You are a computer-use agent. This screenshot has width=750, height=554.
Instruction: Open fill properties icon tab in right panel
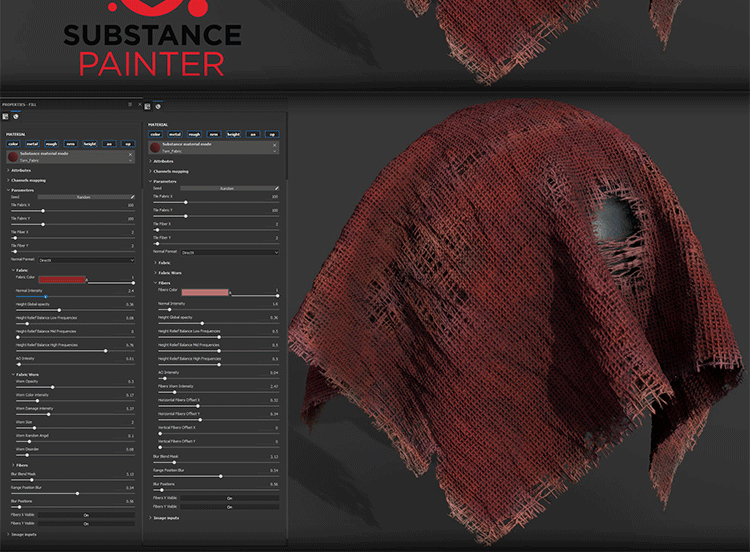[147, 106]
